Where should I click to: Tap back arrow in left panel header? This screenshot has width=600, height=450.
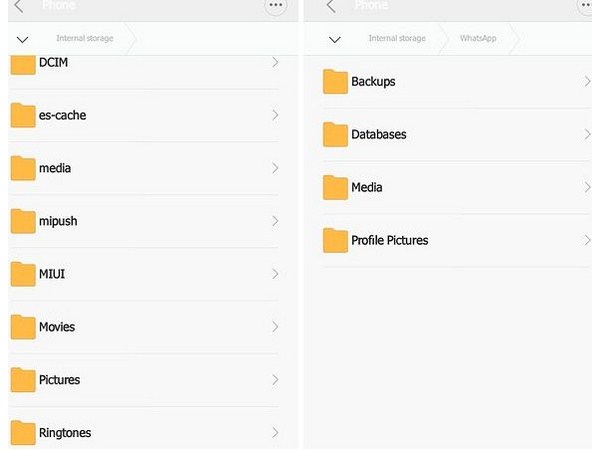pos(18,6)
